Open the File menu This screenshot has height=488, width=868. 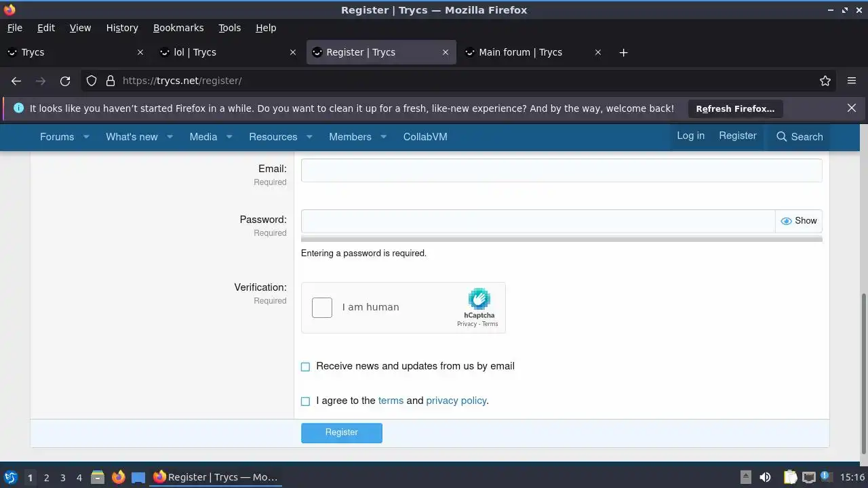point(14,28)
